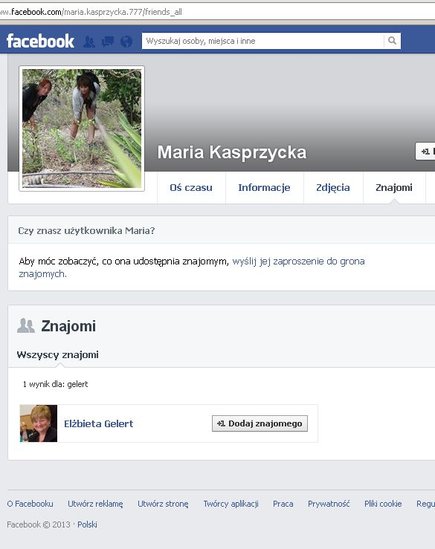
Task: Open messages icon in top bar
Action: tap(108, 42)
